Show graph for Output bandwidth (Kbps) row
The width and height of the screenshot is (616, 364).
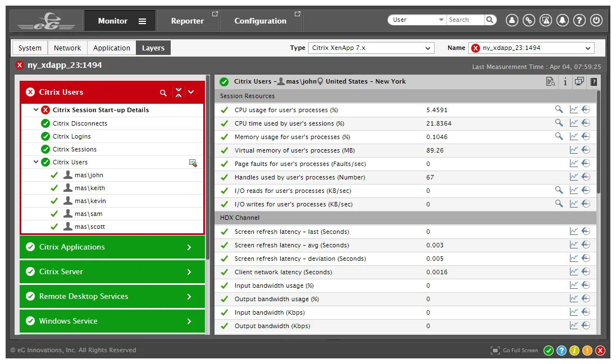click(573, 325)
